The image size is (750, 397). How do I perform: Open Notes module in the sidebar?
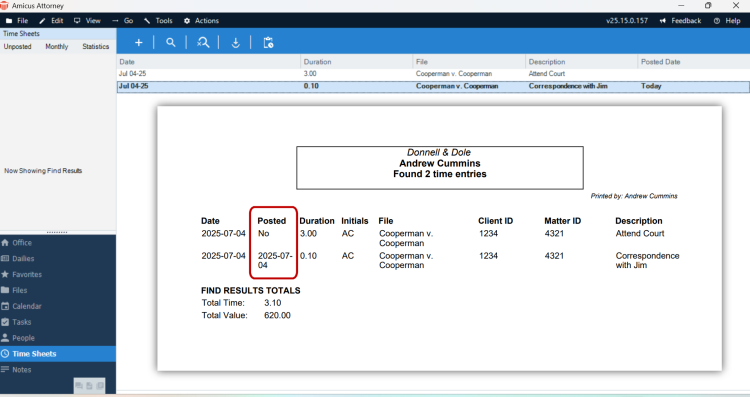coord(58,369)
